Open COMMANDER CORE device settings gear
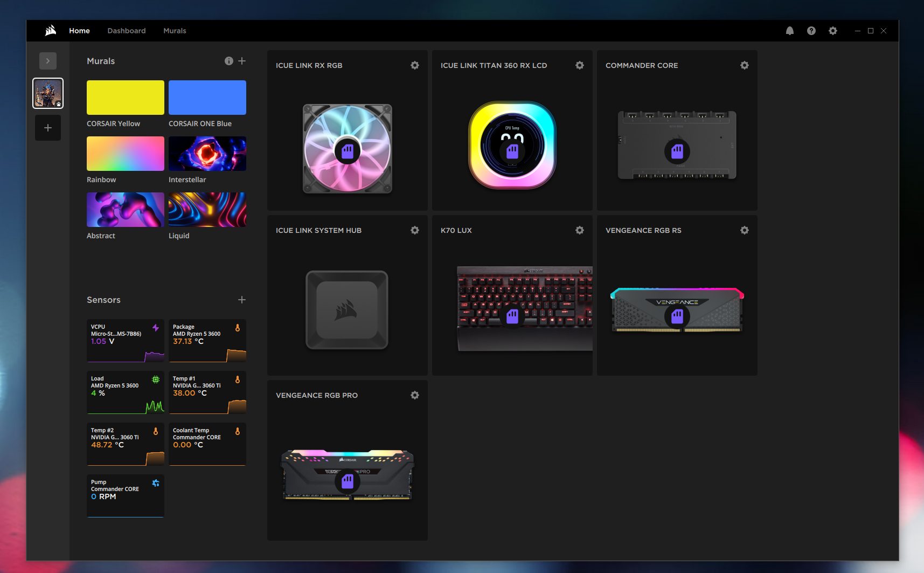 (744, 65)
